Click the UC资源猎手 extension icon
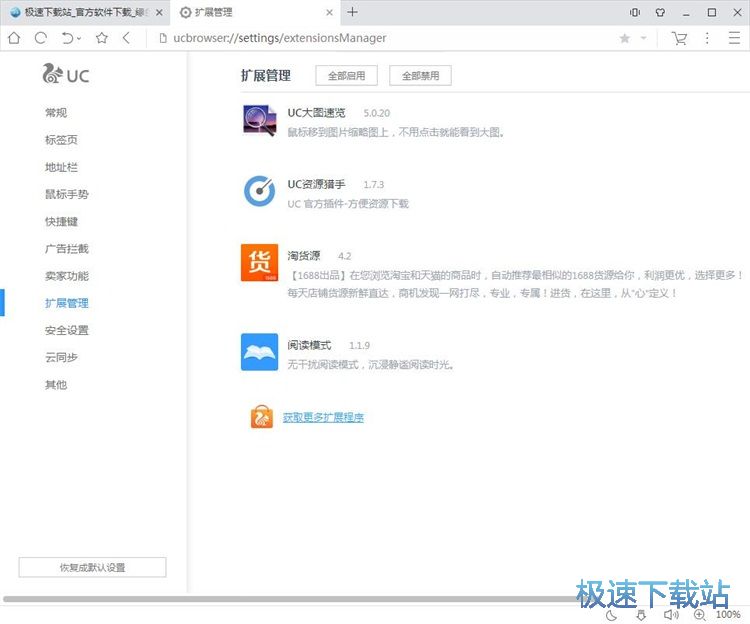This screenshot has height=624, width=750. click(260, 191)
